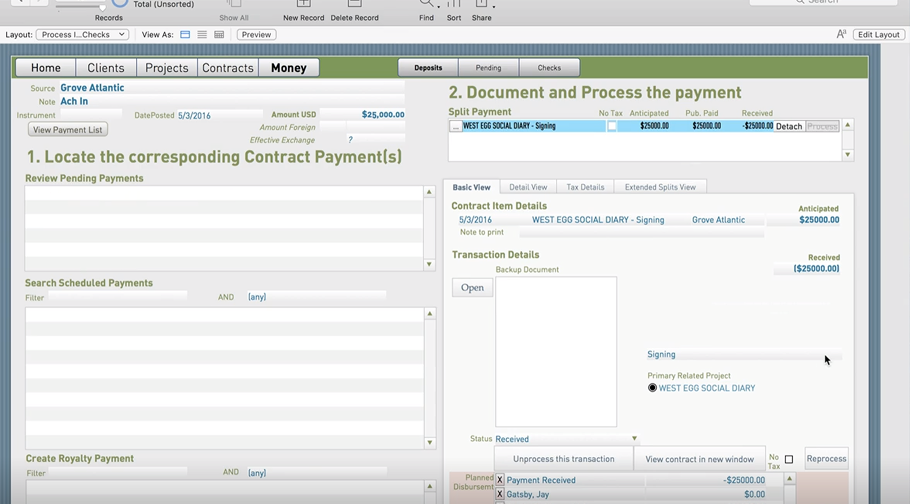910x504 pixels.
Task: Click the Search Scheduled Payments Filter field
Action: click(117, 297)
